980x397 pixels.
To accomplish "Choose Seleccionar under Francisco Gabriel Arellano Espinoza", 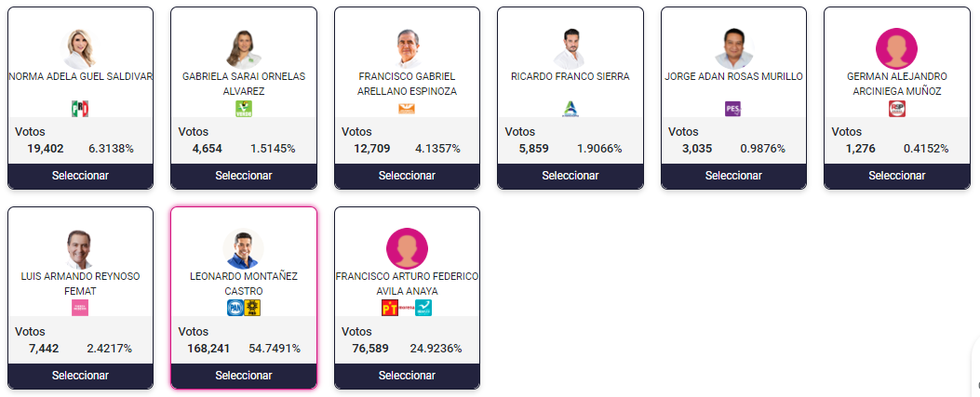I will coord(407,176).
